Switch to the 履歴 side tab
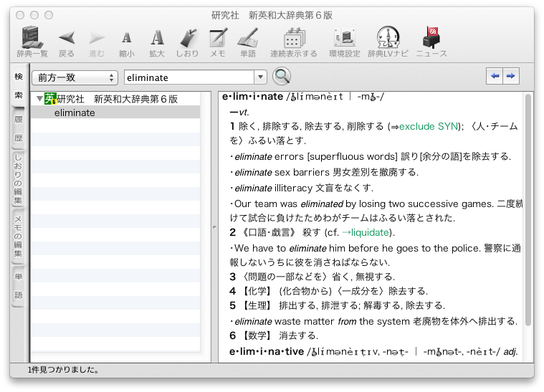 click(19, 129)
